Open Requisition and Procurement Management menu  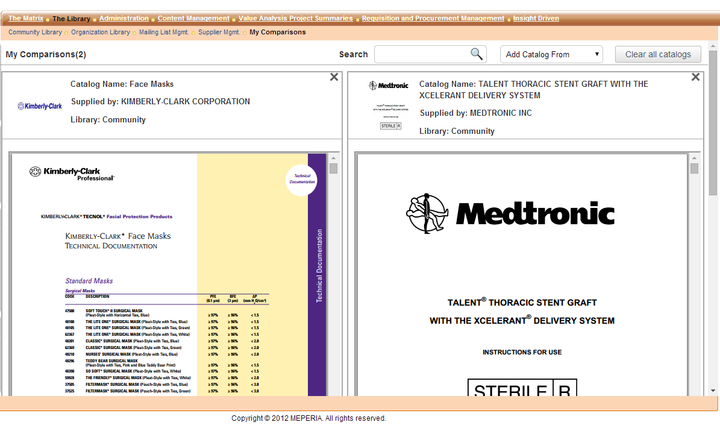(433, 18)
